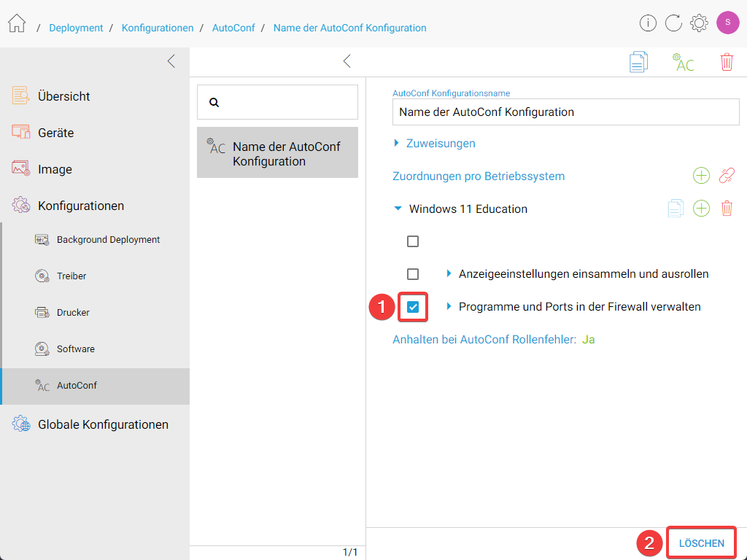Viewport: 747px width, 560px height.
Task: Click the Konfigurationen gear icon
Action: [20, 205]
